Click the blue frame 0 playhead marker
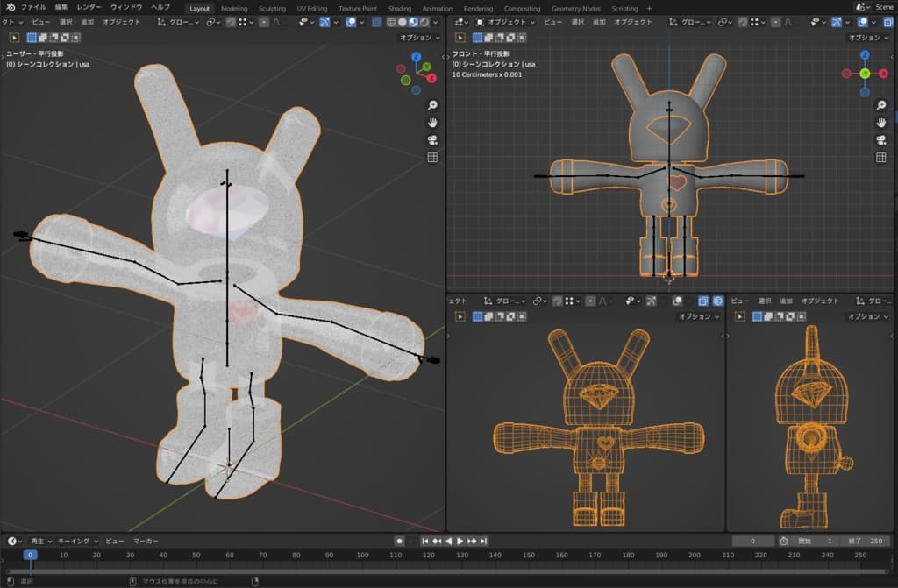The image size is (898, 588). (30, 555)
